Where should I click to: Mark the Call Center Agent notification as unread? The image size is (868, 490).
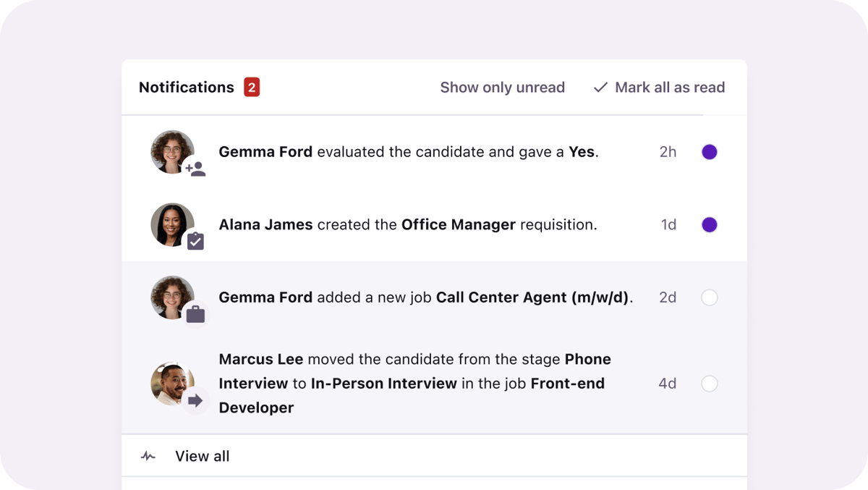[x=710, y=297]
